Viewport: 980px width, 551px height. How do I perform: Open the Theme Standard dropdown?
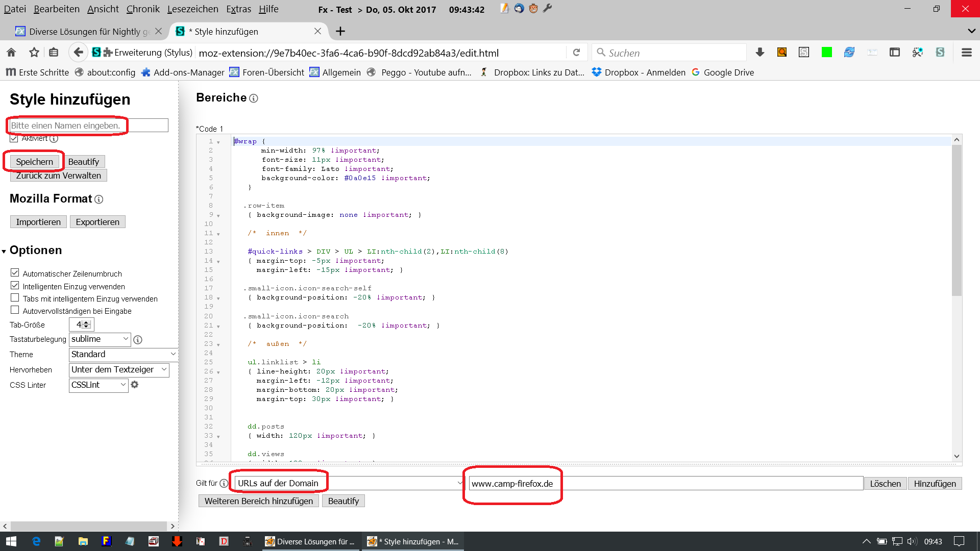click(123, 354)
